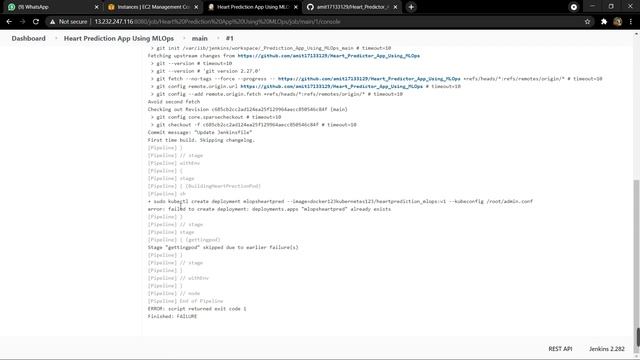Viewport: 640px width, 360px height.
Task: Click the BuildingHeartPredictionPod stage line
Action: [x=204, y=186]
